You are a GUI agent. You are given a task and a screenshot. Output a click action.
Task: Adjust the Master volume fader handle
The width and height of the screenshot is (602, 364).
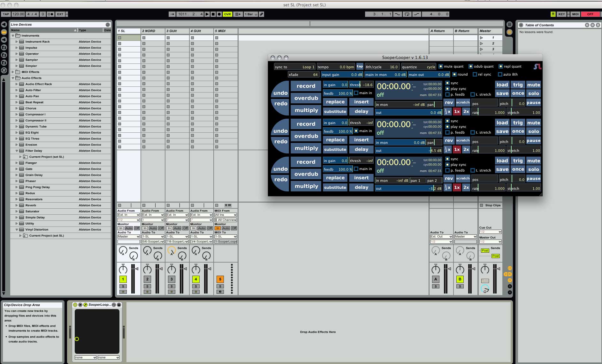pos(499,269)
